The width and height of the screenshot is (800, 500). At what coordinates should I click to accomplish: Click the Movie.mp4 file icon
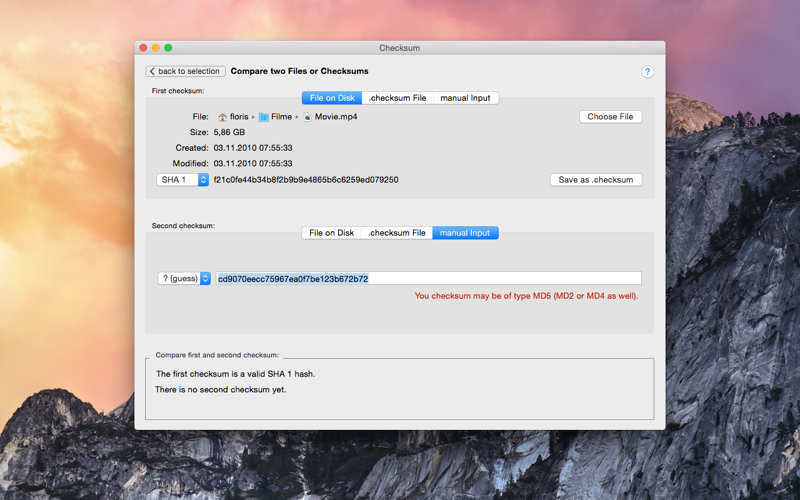(307, 117)
